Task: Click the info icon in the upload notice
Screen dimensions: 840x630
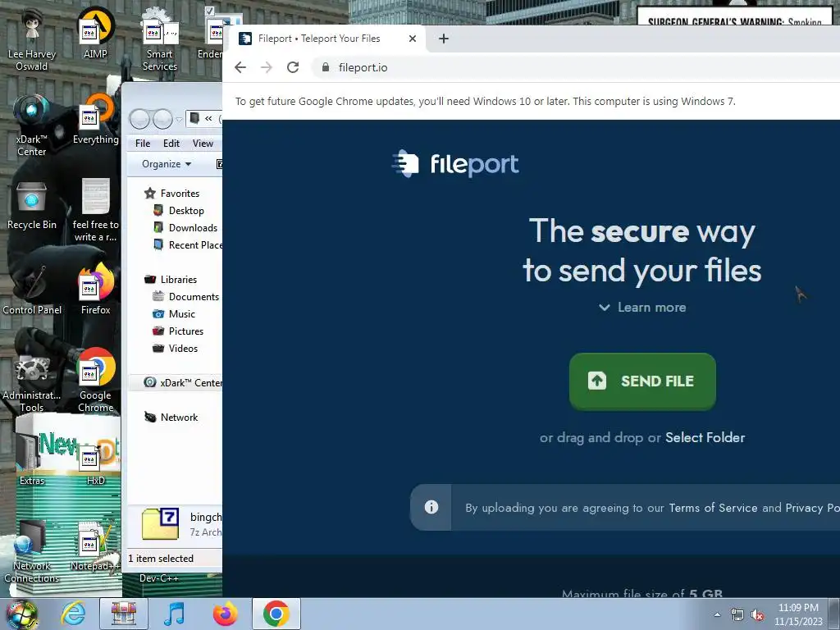Action: click(431, 507)
